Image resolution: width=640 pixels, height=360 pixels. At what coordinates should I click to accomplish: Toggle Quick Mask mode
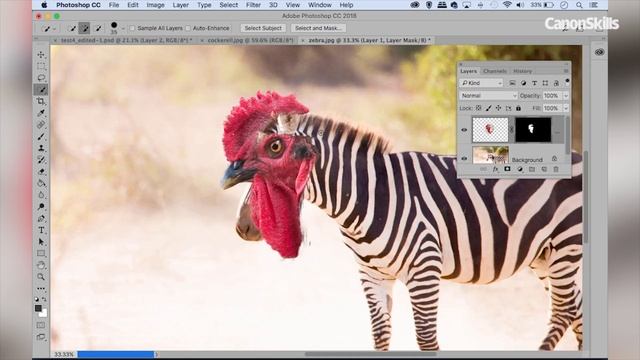[41, 325]
